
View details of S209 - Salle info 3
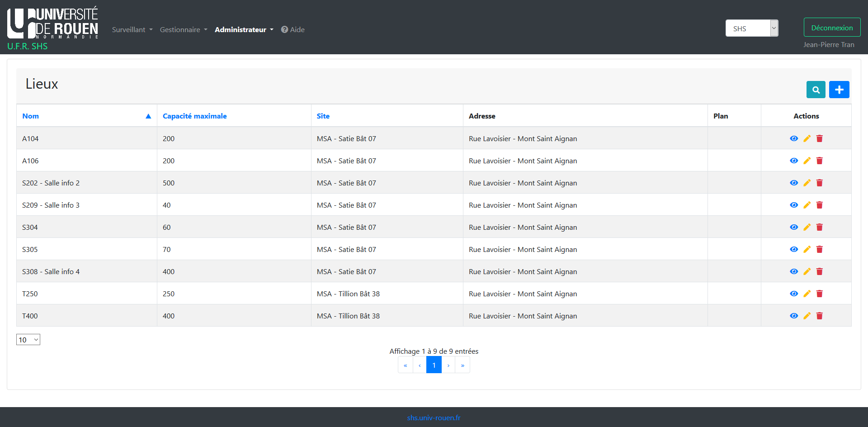794,205
